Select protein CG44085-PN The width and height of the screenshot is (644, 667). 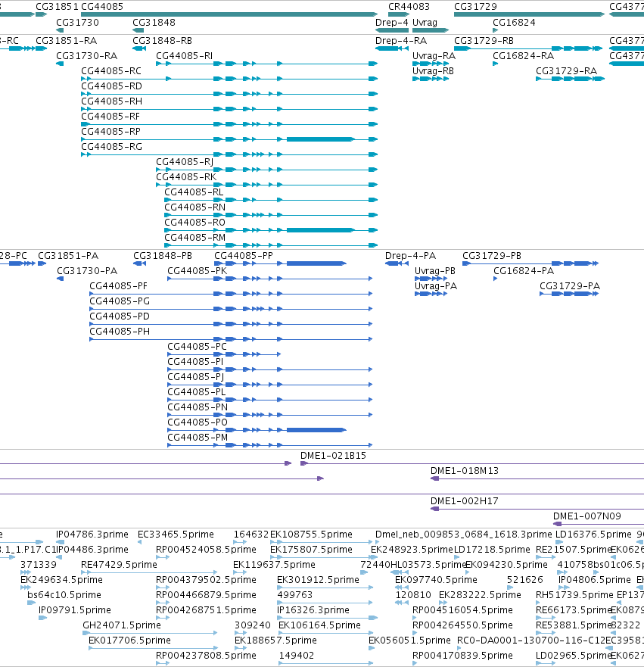pos(198,407)
